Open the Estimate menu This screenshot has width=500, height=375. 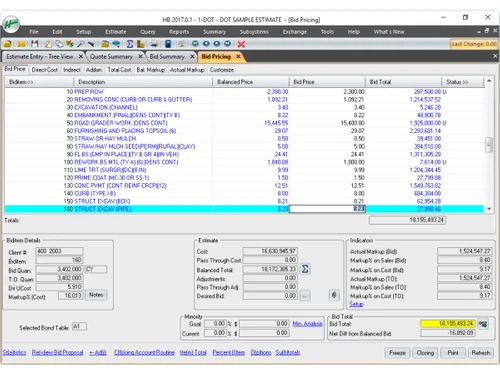pos(116,32)
